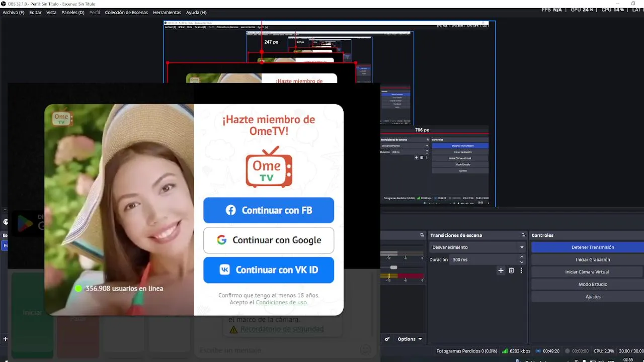Open the Recordatorio de seguridad link
The width and height of the screenshot is (644, 362).
282,329
